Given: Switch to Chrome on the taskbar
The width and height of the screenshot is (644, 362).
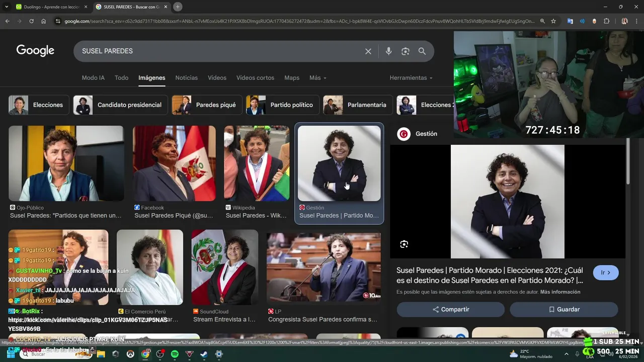Looking at the screenshot, I should pyautogui.click(x=145, y=354).
